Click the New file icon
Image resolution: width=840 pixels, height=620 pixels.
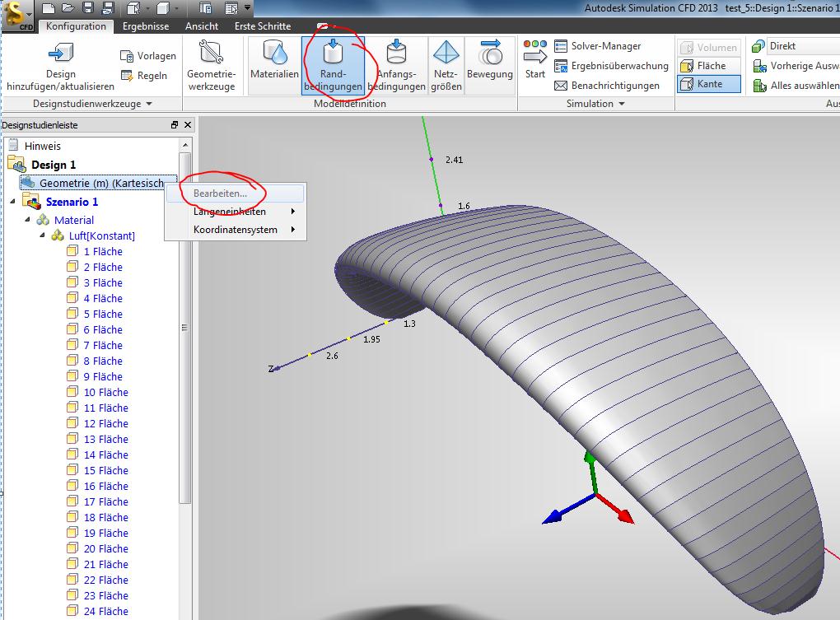coord(49,7)
